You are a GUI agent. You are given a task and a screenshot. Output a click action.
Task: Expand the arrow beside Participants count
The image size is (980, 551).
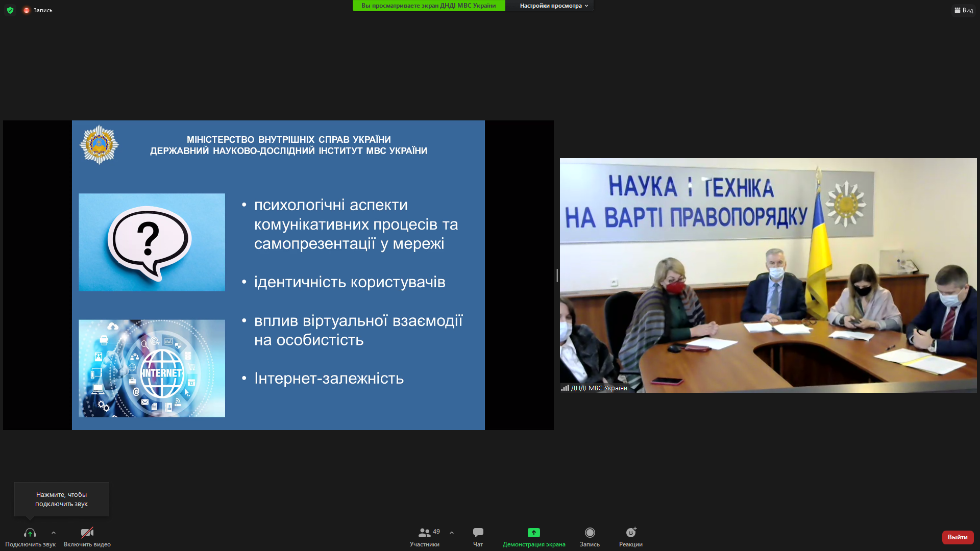[452, 533]
